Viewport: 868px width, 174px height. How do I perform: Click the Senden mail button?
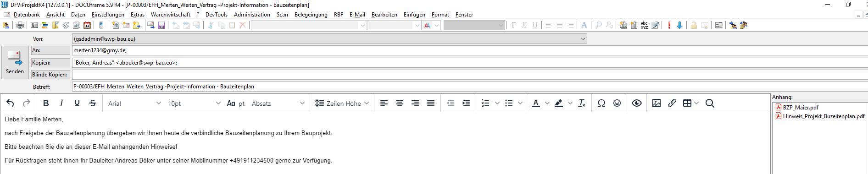[15, 63]
